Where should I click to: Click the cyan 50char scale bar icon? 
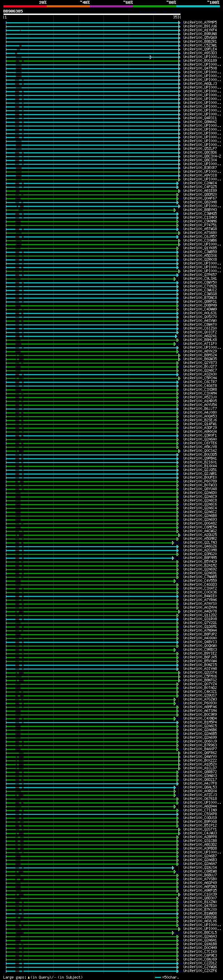[x=158, y=977]
